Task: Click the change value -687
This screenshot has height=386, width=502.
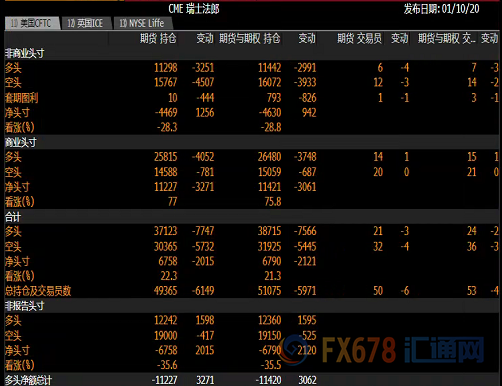Action: click(x=307, y=172)
